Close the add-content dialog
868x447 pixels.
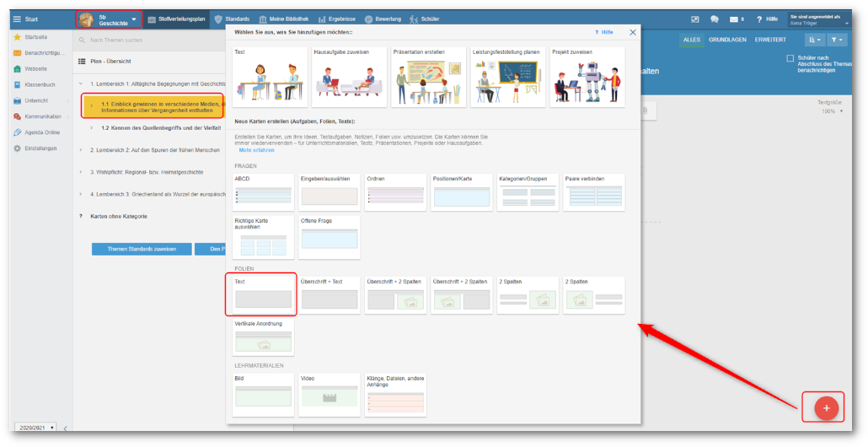point(633,33)
